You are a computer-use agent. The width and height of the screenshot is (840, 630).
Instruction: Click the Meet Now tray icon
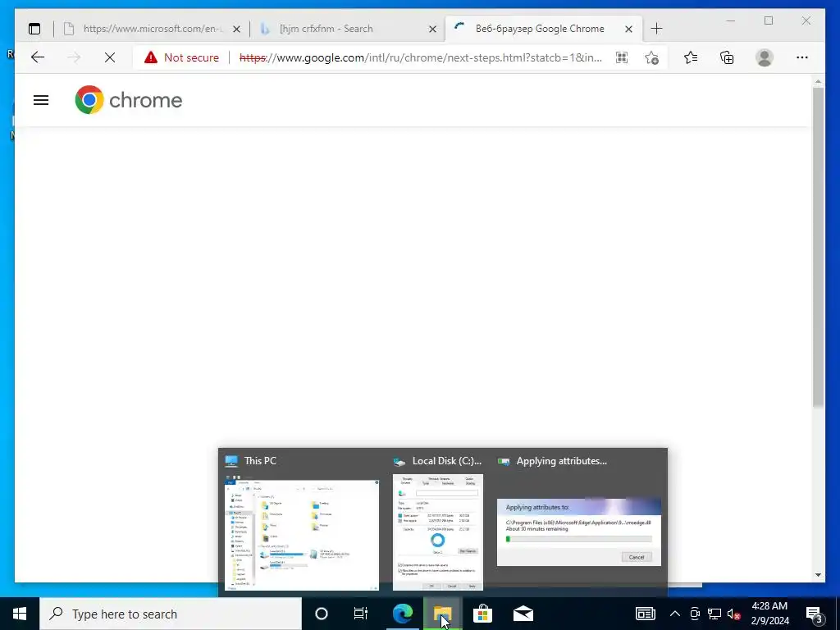point(695,614)
